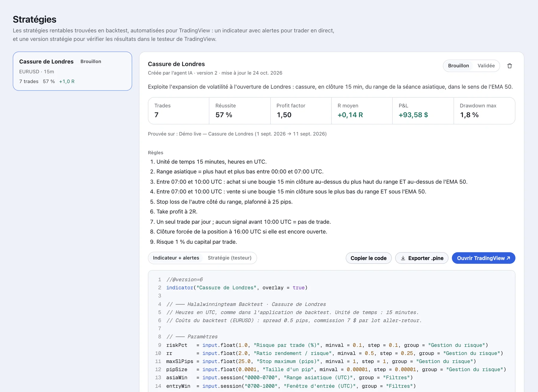This screenshot has height=392, width=538.
Task: Click the Profit factor value 1,50
Action: (x=284, y=115)
